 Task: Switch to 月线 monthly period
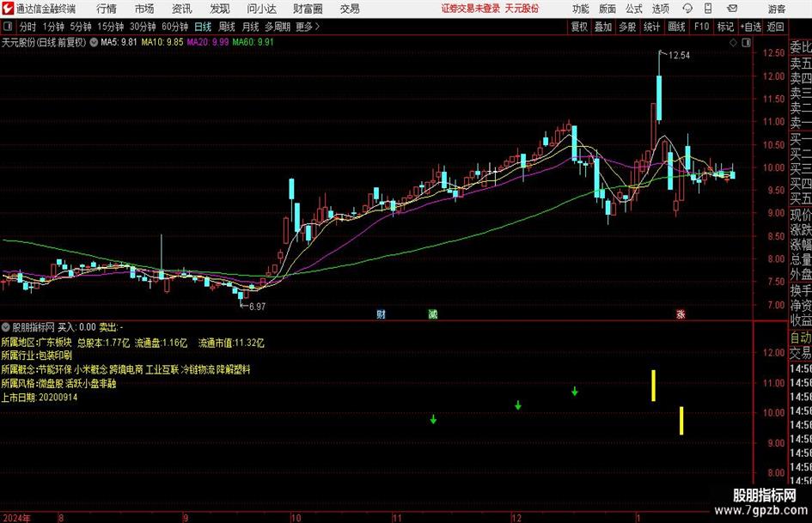pos(250,27)
